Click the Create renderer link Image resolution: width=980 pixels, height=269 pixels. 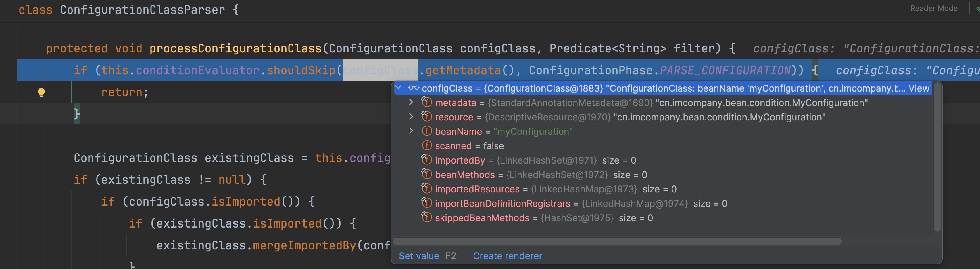(x=508, y=256)
